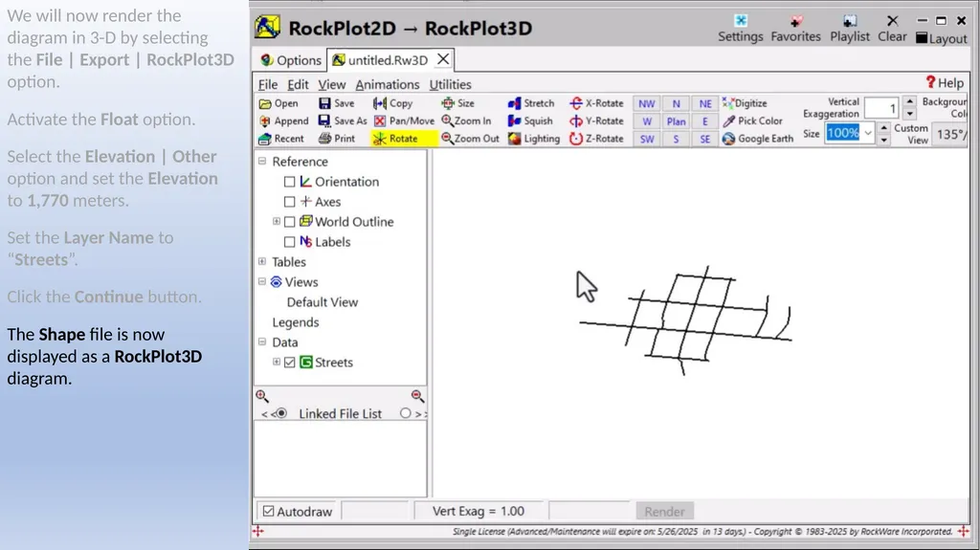Click the Save toolbar icon

point(336,103)
